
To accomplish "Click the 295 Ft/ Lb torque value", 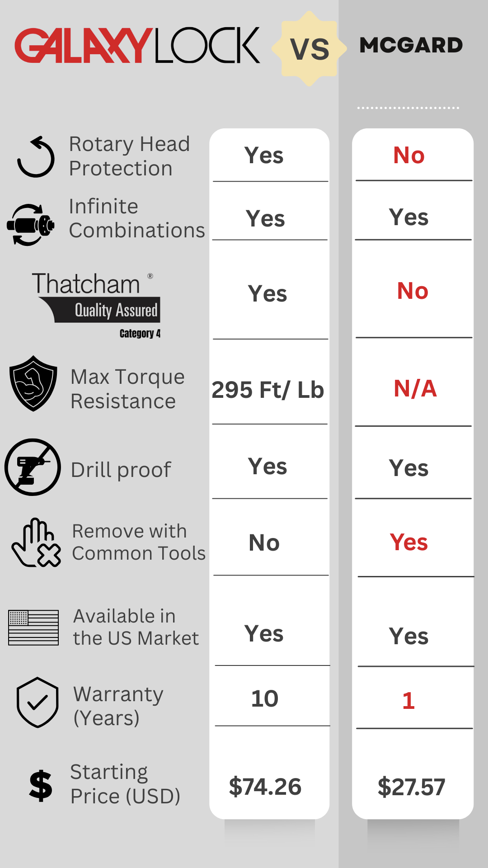I will coord(268,390).
